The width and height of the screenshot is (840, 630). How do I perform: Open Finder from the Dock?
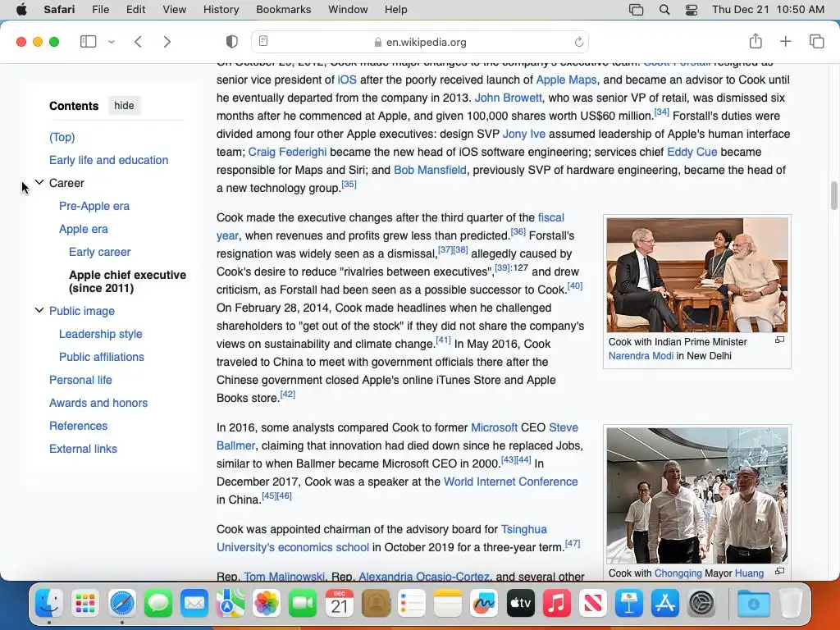point(48,604)
